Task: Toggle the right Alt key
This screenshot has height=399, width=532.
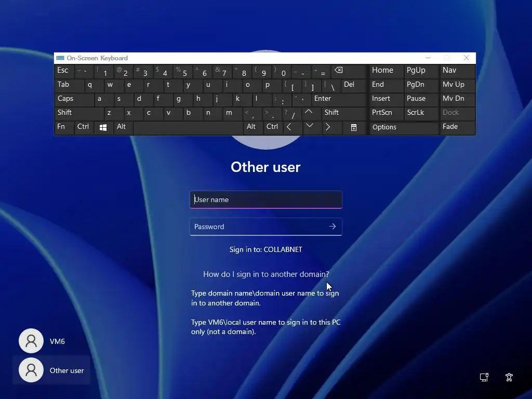Action: click(x=253, y=127)
